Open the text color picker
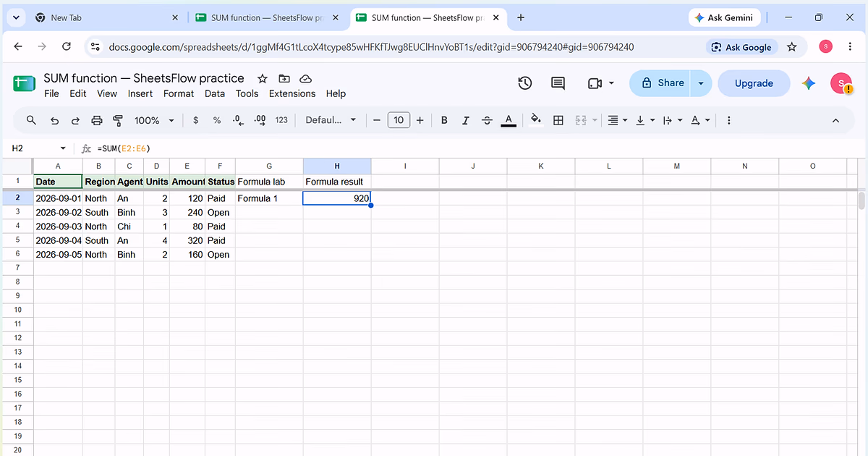This screenshot has width=868, height=456. [509, 120]
